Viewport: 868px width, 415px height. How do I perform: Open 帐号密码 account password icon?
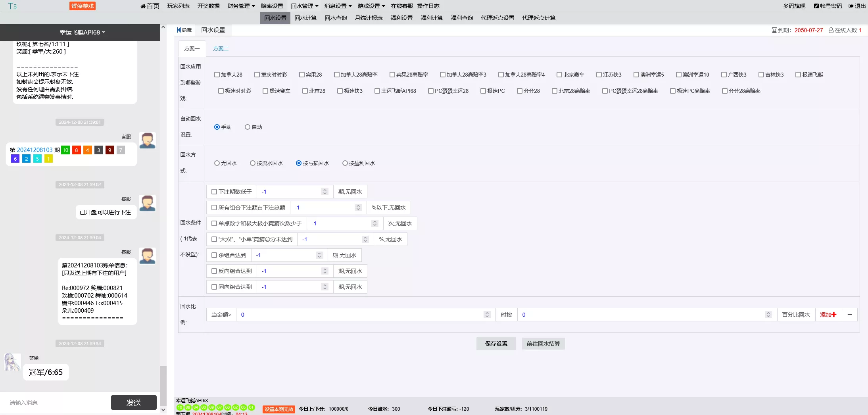coord(816,6)
